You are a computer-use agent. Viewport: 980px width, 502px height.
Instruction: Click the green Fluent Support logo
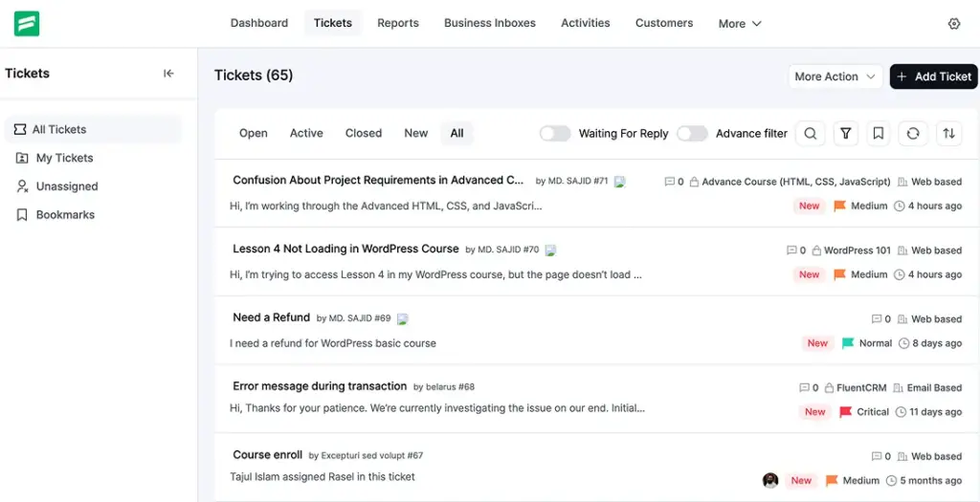point(27,24)
